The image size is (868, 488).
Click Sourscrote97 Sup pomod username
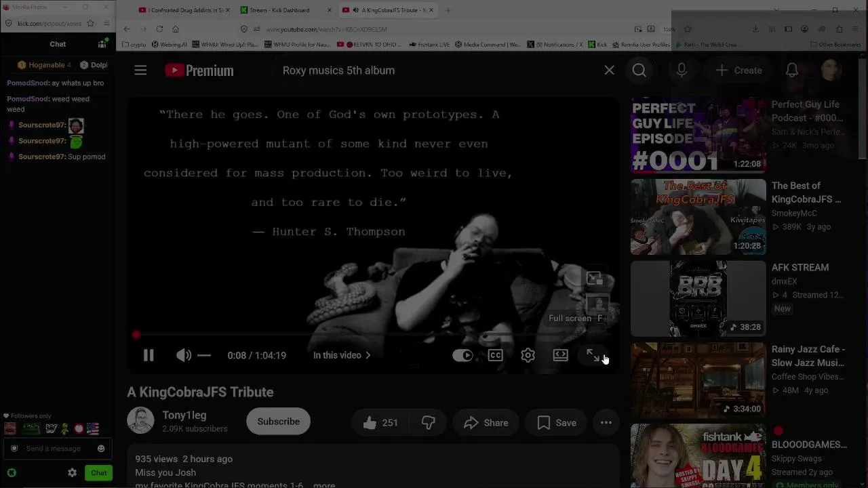coord(41,157)
